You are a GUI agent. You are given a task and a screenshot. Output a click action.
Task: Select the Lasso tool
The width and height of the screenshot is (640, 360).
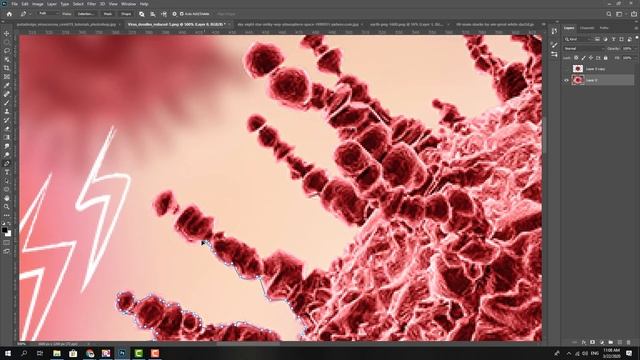(x=7, y=51)
